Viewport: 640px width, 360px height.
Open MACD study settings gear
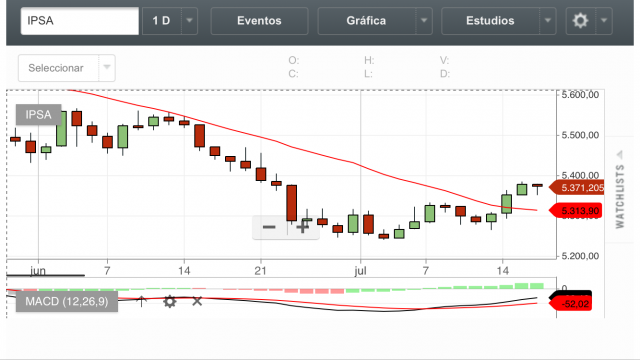169,302
